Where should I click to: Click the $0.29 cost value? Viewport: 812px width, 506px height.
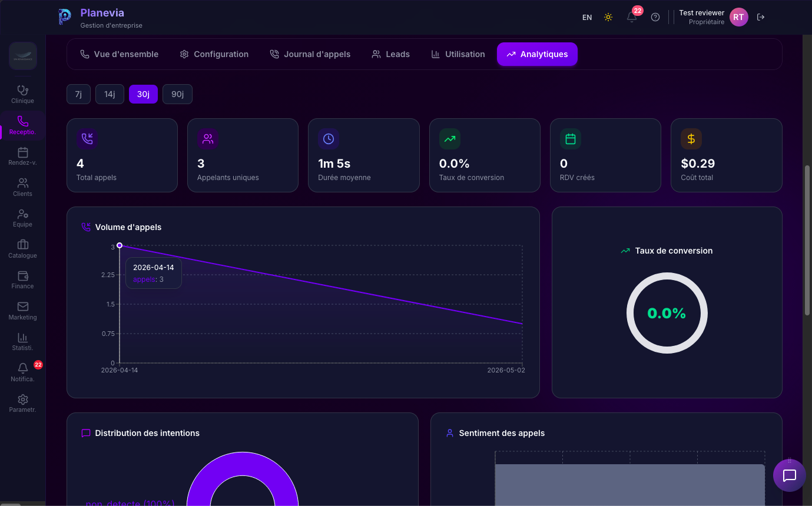coord(698,164)
